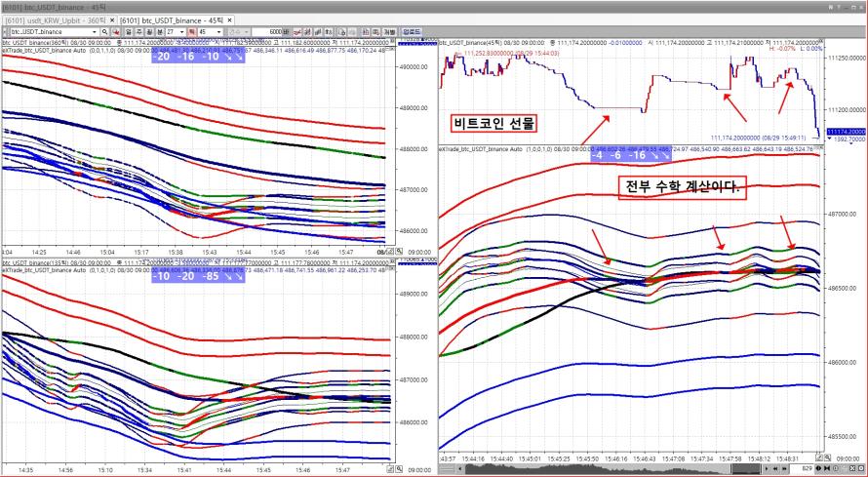Viewport: 868px width, 477px height.
Task: Click the bowtie compress icon at bottom right
Action: (827, 468)
